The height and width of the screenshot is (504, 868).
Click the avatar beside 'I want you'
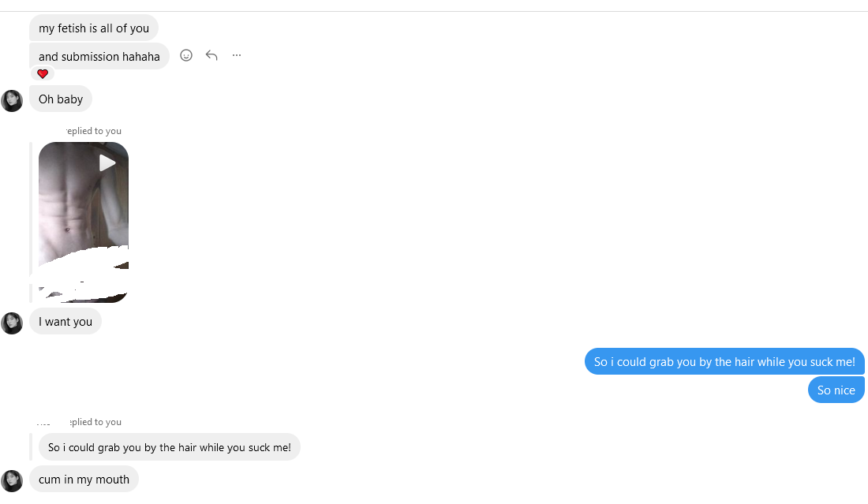tap(12, 323)
